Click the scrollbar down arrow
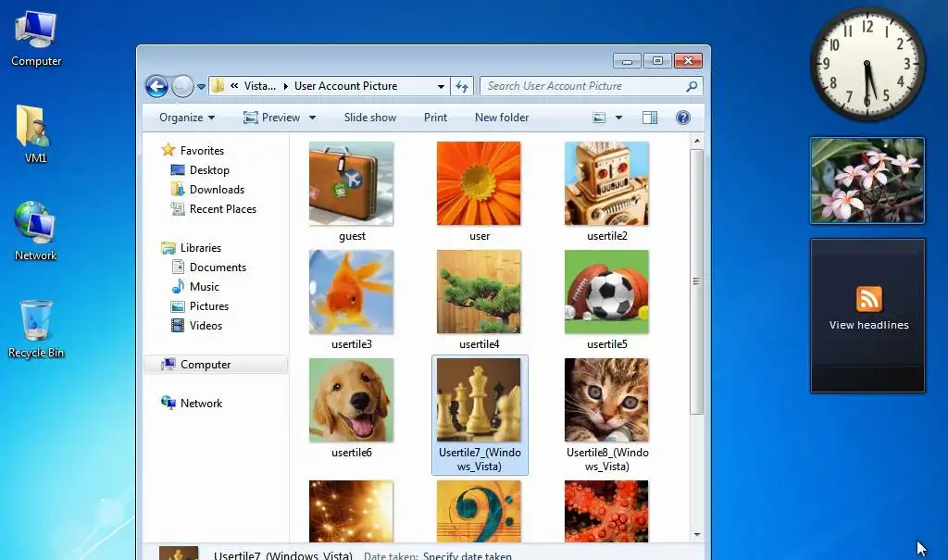Viewport: 948px width, 560px height. click(x=696, y=535)
